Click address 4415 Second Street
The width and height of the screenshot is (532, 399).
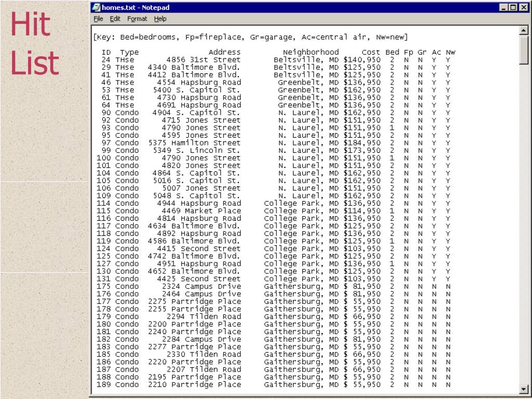coord(199,248)
